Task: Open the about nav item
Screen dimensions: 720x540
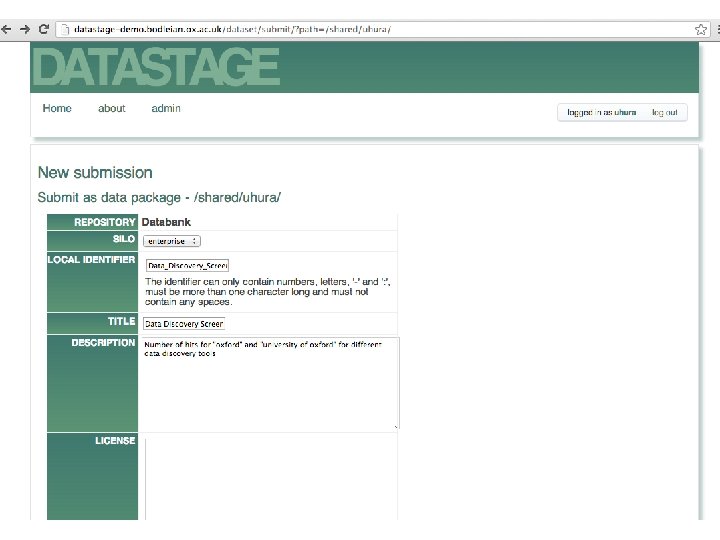Action: click(112, 108)
